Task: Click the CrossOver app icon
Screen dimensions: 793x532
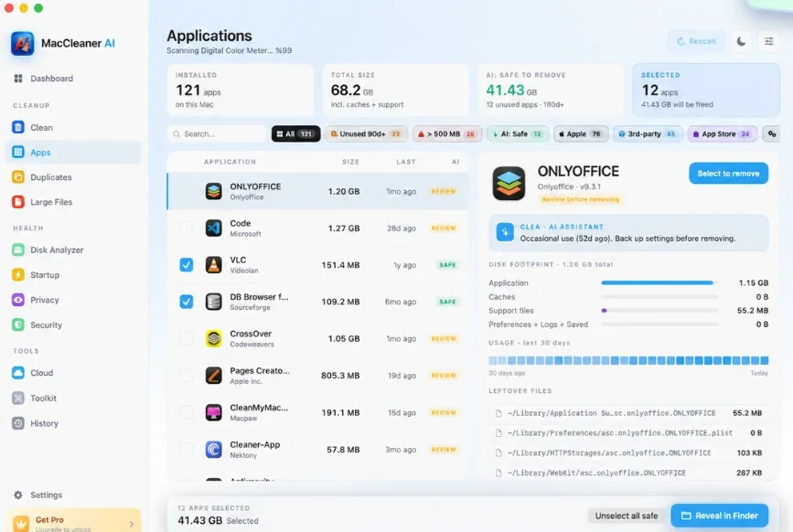Action: (213, 338)
